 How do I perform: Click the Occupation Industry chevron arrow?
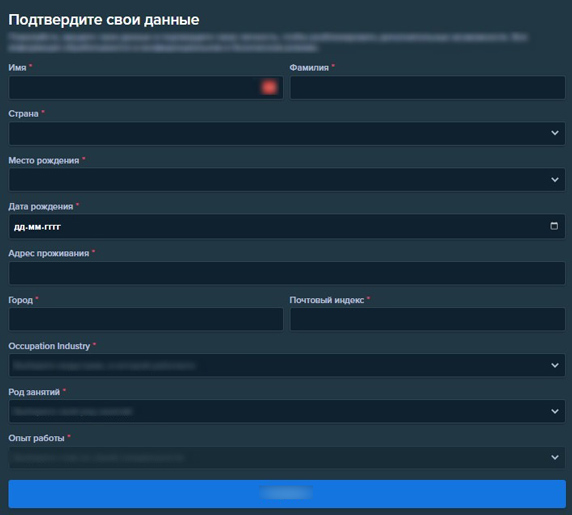click(x=555, y=365)
